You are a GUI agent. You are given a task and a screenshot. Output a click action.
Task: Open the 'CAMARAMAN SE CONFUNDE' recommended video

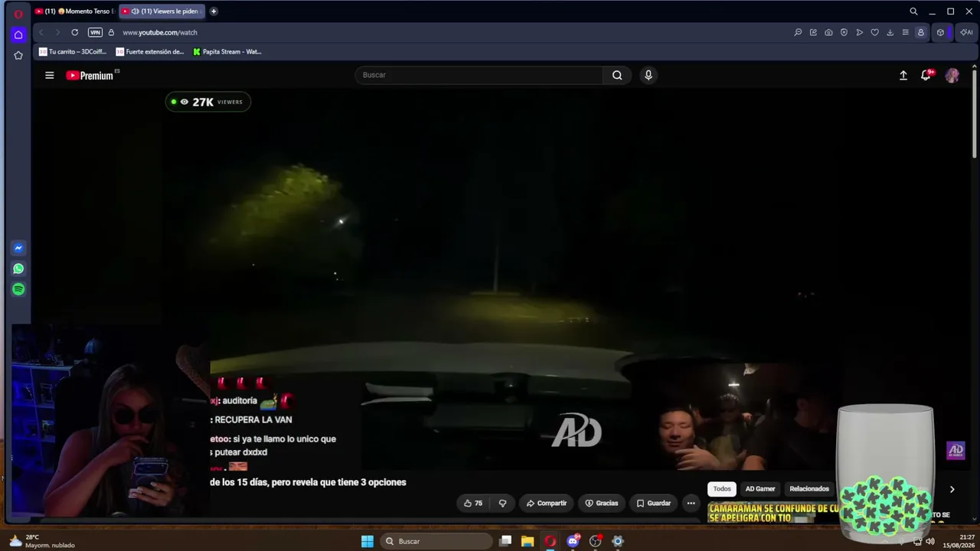(x=773, y=513)
